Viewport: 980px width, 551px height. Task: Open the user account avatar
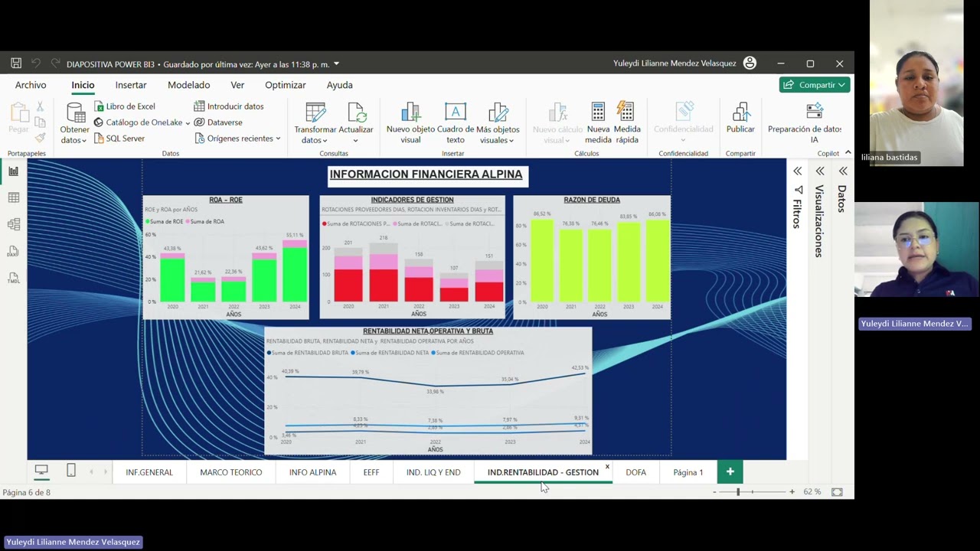(750, 64)
